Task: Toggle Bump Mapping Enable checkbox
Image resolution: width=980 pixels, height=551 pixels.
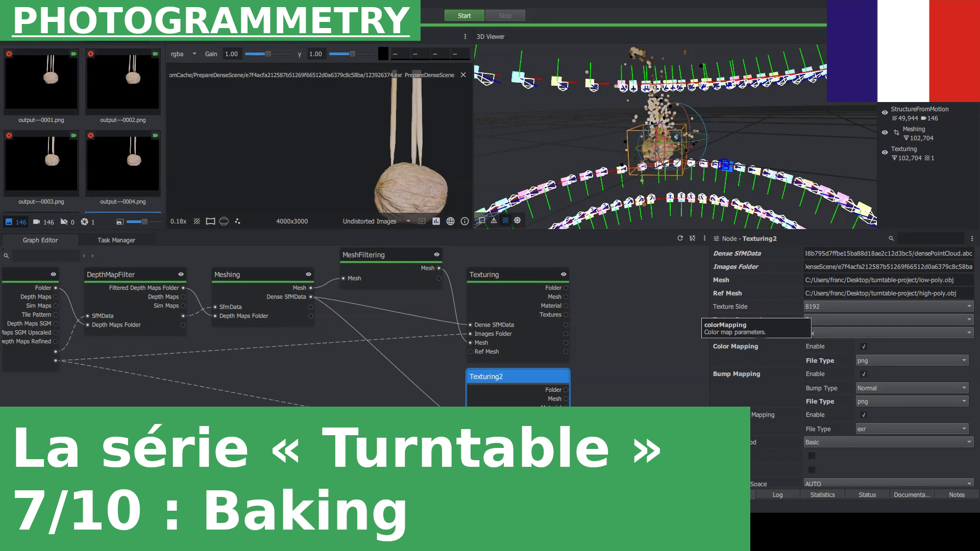Action: [864, 374]
